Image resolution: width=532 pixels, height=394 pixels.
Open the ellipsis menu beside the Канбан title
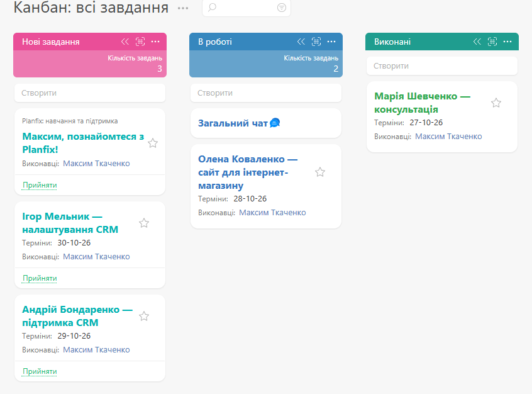tap(183, 8)
